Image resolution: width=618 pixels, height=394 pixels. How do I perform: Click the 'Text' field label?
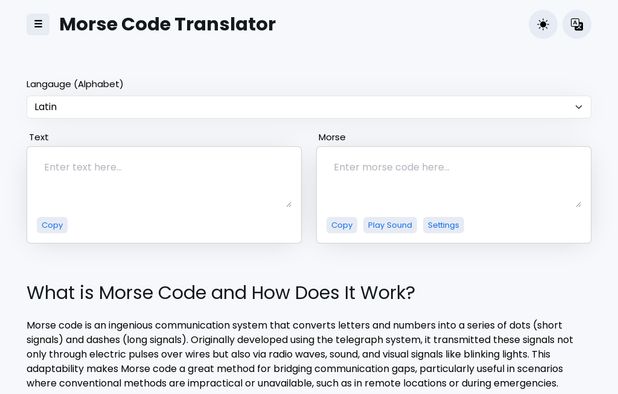[39, 137]
